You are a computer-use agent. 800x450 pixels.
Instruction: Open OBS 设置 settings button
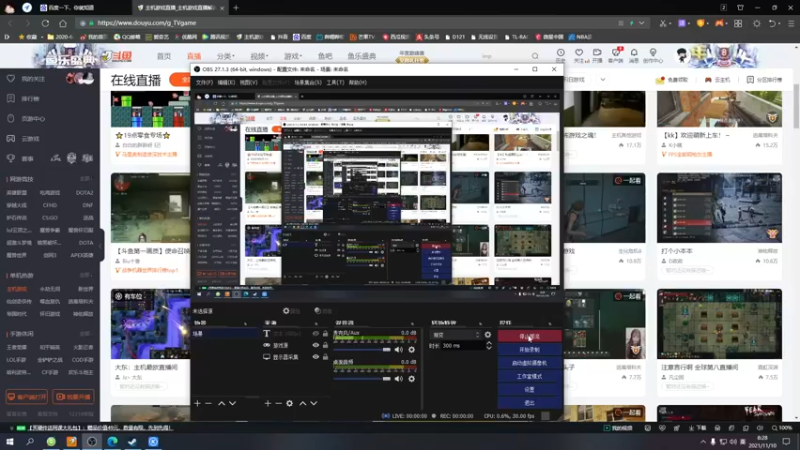529,389
